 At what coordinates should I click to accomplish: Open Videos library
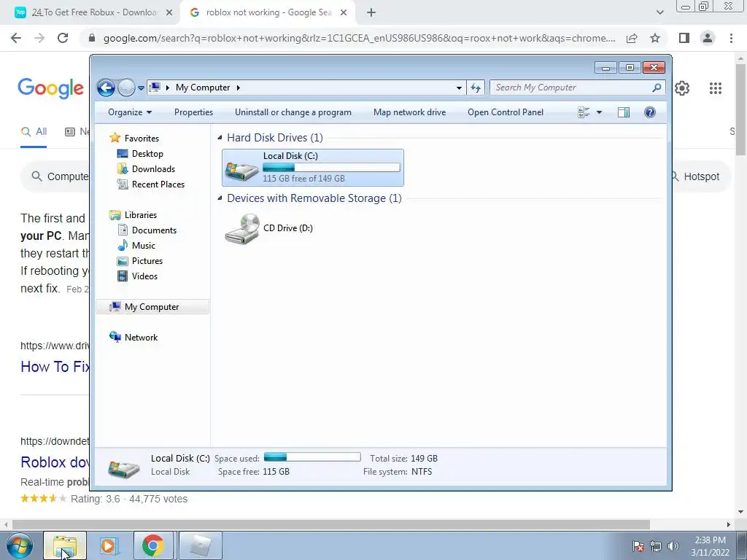click(144, 276)
